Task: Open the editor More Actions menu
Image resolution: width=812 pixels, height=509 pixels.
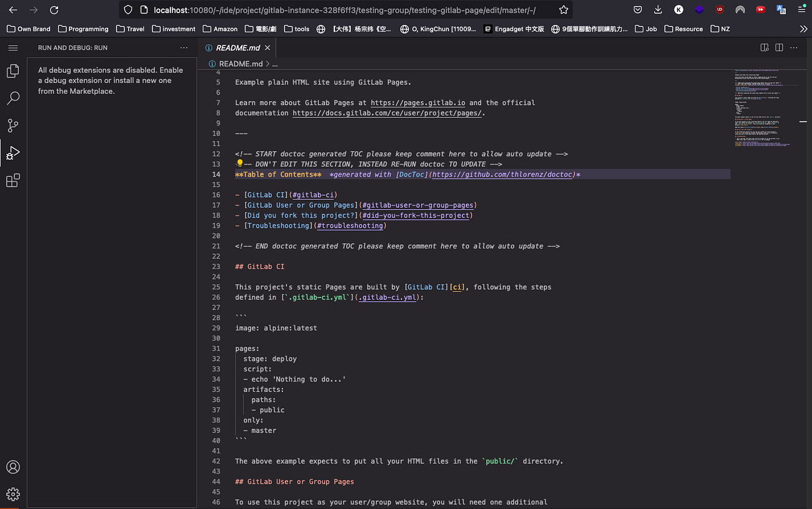Action: 793,47
